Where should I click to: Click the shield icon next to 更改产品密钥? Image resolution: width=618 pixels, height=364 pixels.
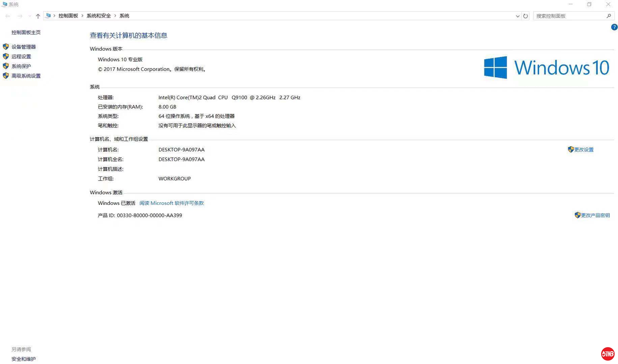pos(578,215)
